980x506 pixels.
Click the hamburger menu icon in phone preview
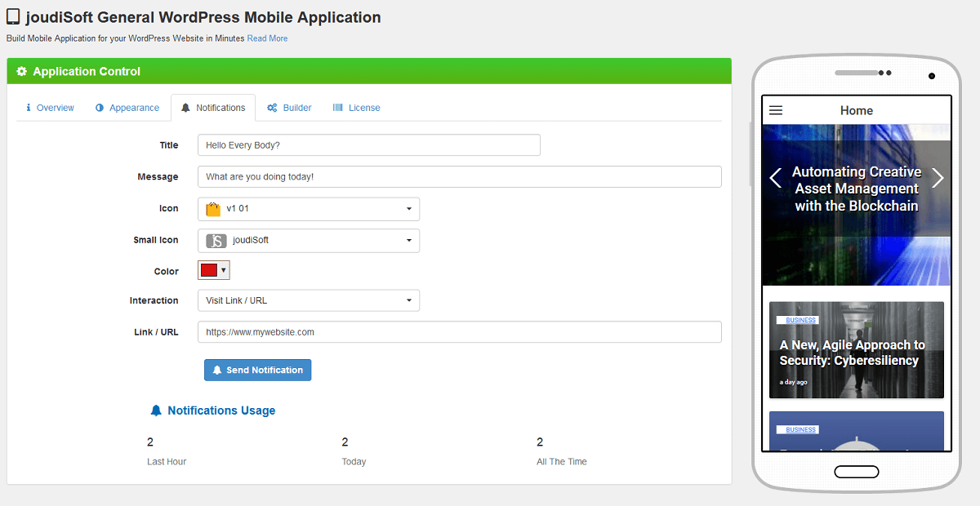point(776,110)
